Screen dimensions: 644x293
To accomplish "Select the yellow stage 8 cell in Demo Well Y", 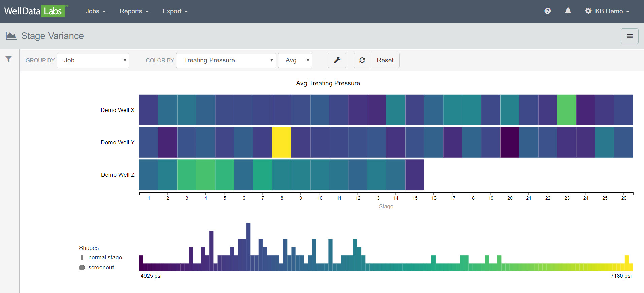I will click(x=282, y=142).
